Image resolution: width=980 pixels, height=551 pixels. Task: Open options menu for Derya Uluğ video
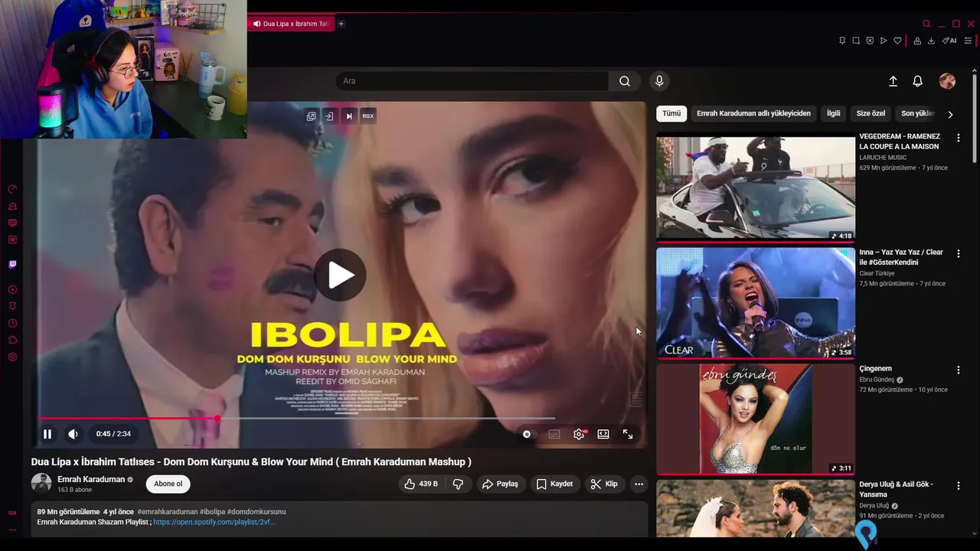pyautogui.click(x=958, y=486)
